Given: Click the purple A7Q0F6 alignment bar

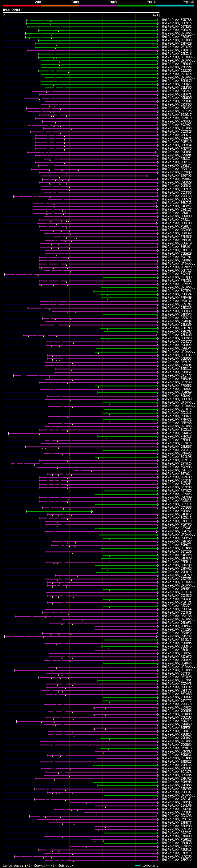Looking at the screenshot, I should 93,50.
